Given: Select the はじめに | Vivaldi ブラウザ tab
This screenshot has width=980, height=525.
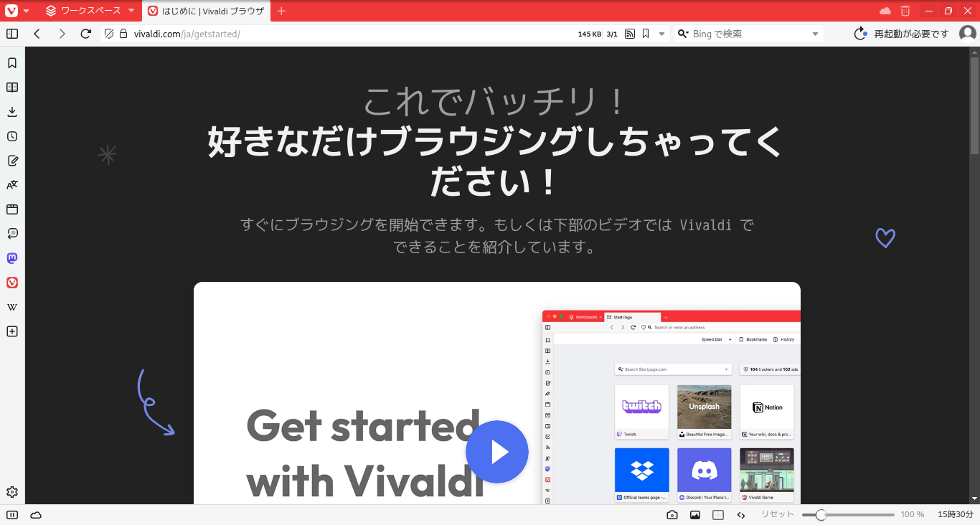Looking at the screenshot, I should tap(207, 11).
